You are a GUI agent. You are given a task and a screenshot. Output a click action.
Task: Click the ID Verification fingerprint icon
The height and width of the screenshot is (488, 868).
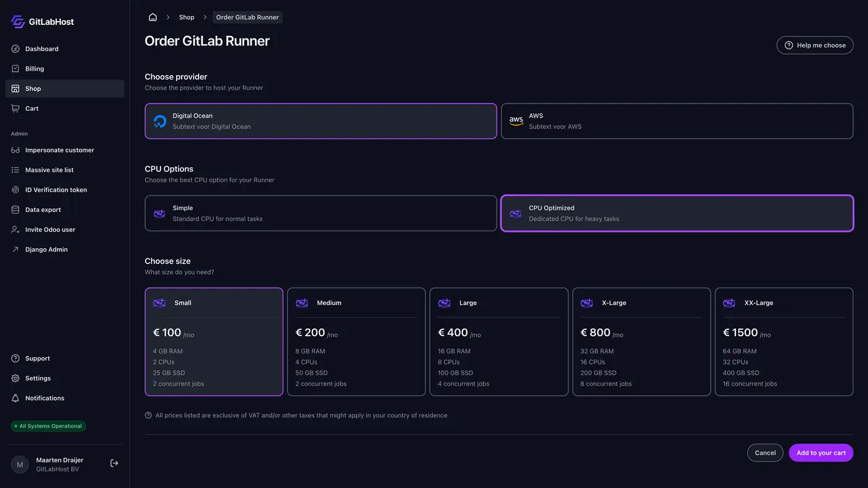point(15,190)
